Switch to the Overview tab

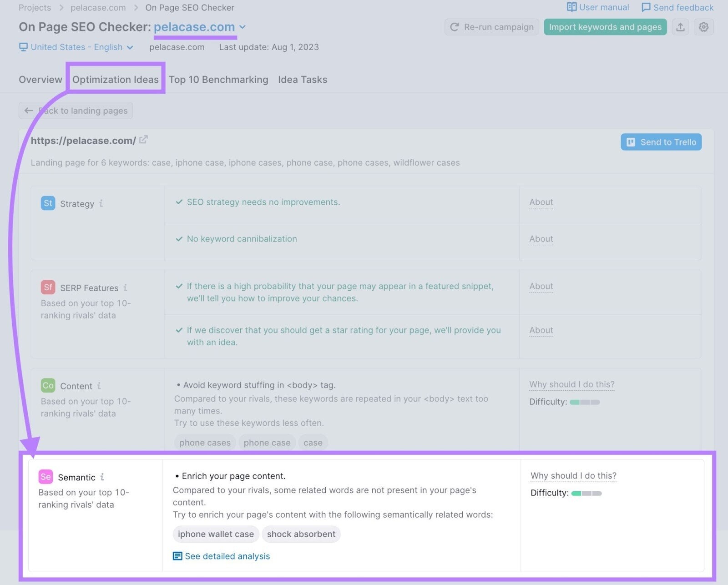tap(40, 80)
